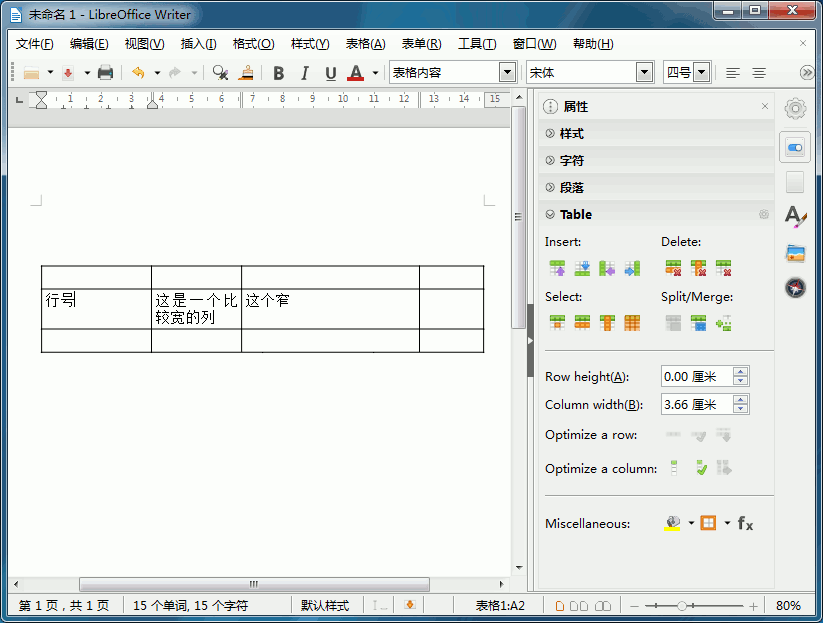The height and width of the screenshot is (623, 823).
Task: Open the 插入(I) menu
Action: coord(198,44)
